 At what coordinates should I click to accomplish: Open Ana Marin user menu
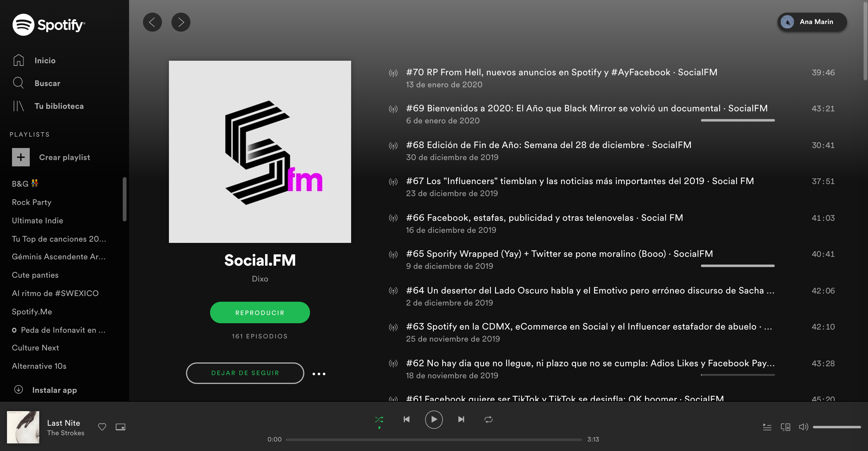click(x=812, y=22)
